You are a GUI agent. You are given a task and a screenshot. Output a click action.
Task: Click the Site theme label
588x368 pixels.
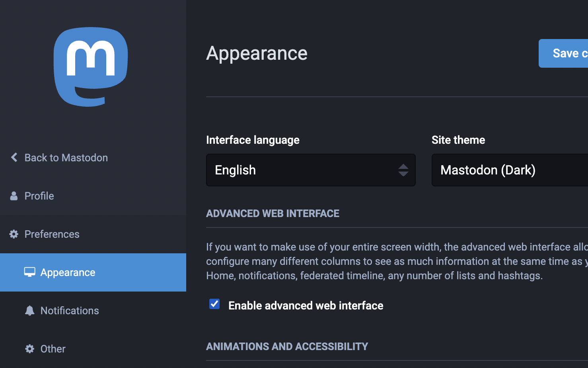[x=458, y=140]
